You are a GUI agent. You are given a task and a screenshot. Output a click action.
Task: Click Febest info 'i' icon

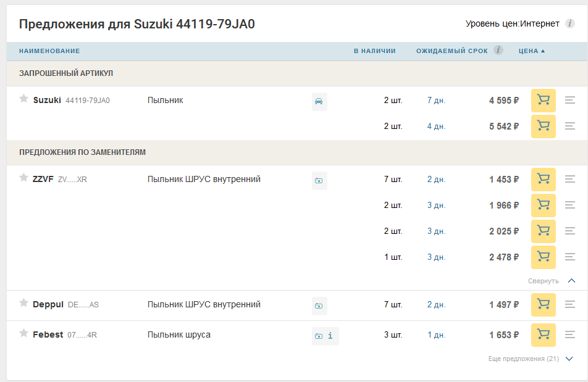[x=330, y=336]
